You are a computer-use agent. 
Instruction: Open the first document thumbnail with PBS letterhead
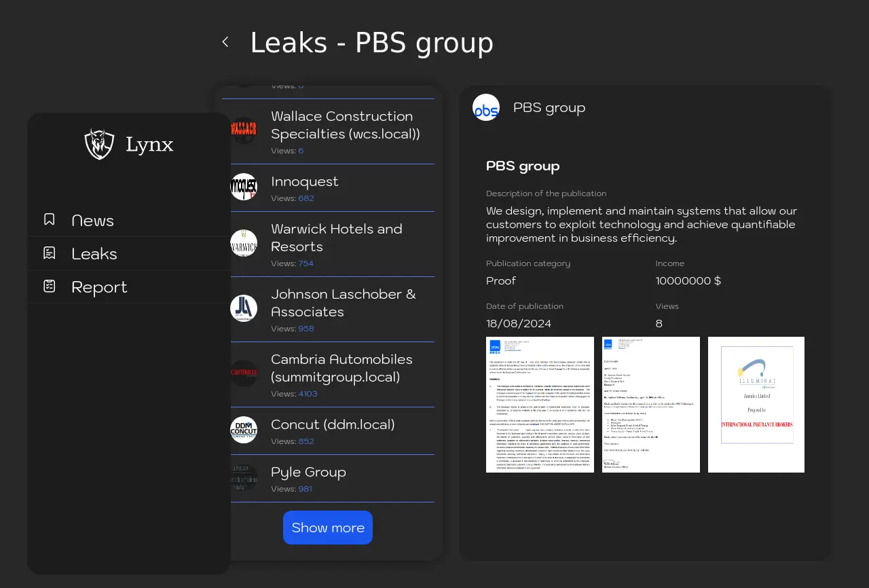540,405
